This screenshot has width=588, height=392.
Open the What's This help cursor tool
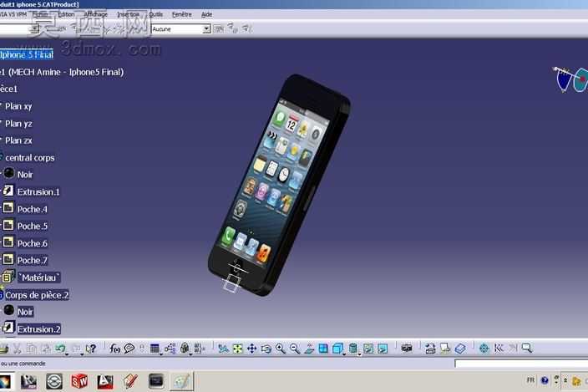pyautogui.click(x=91, y=349)
